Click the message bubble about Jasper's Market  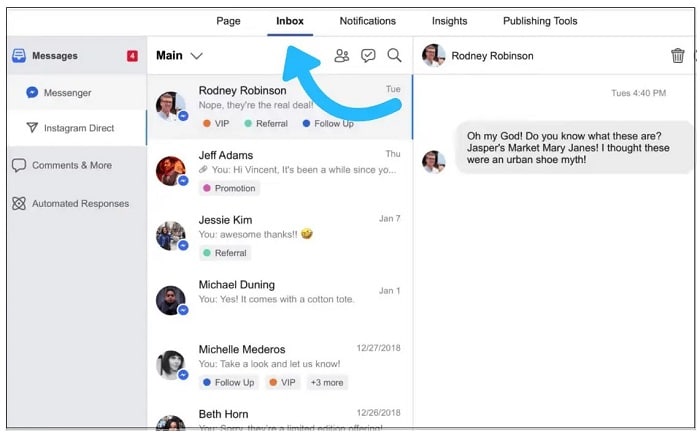(x=573, y=147)
